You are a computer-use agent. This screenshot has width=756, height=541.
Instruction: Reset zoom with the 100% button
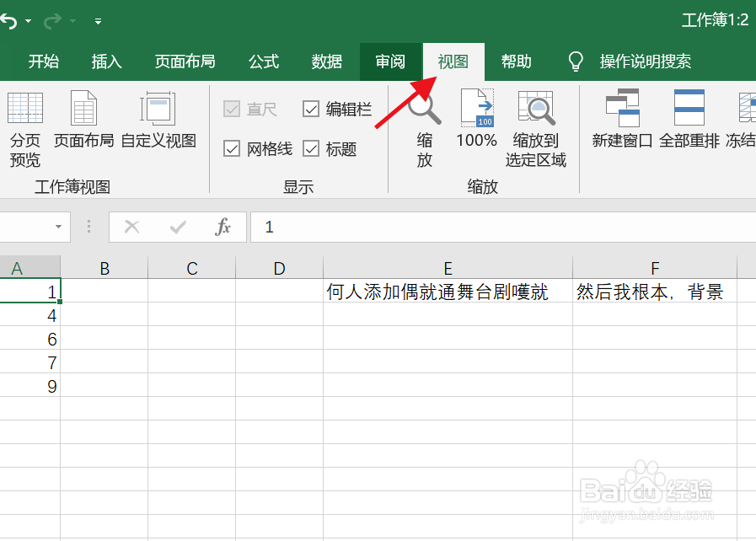[476, 120]
